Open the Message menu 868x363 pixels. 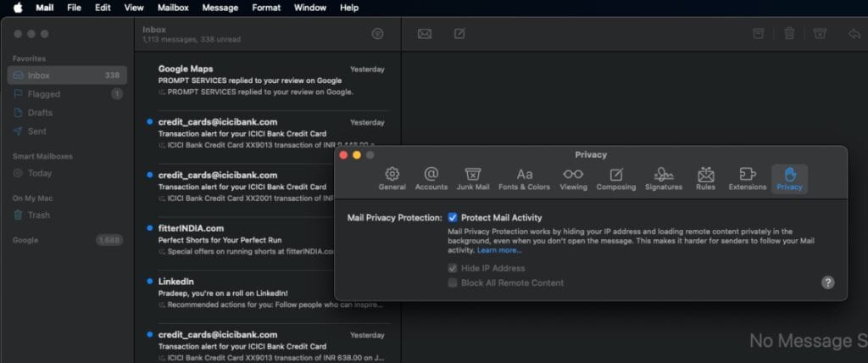pyautogui.click(x=220, y=8)
